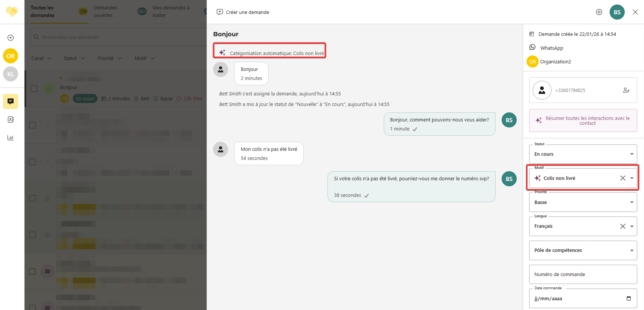Click the circular square icon beside BS avatar
The width and height of the screenshot is (644, 310).
[x=599, y=12]
